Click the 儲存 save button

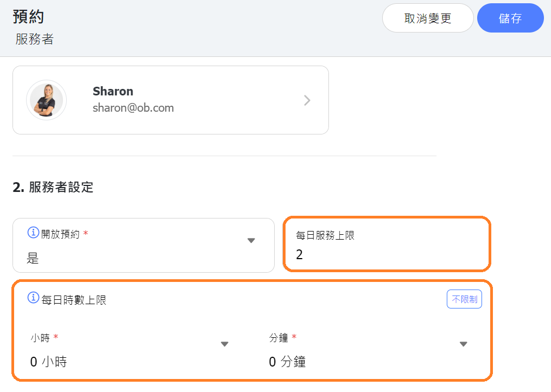click(x=510, y=18)
